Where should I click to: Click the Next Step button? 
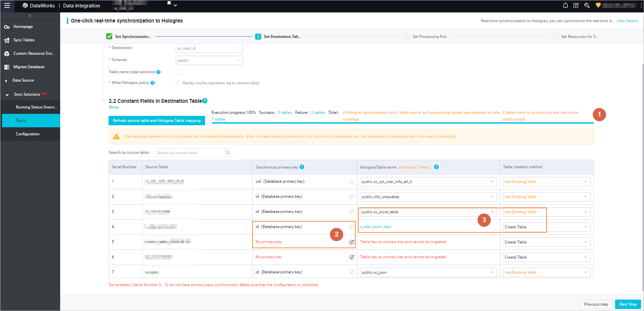pos(628,304)
